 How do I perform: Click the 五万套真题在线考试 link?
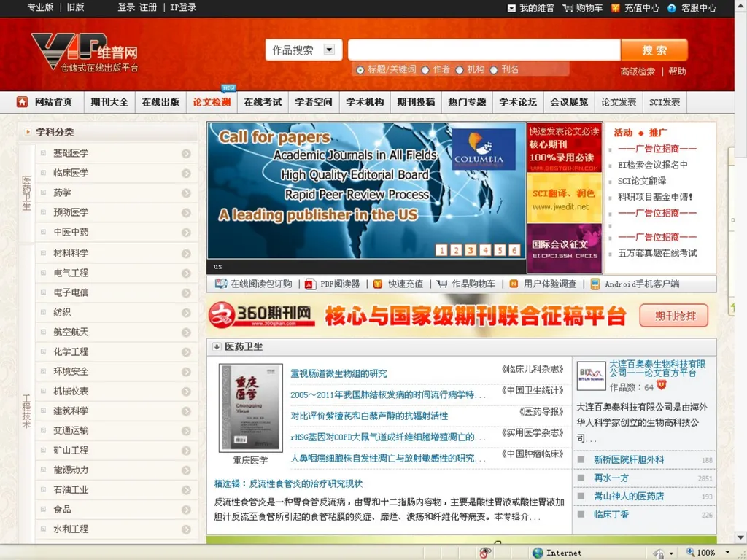pyautogui.click(x=657, y=253)
